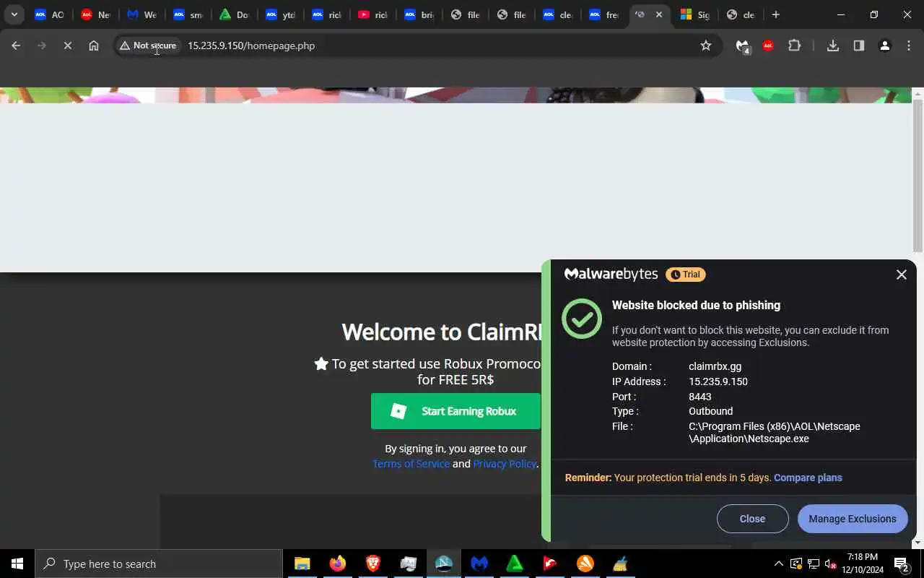Click the forward navigation arrow
Image resolution: width=924 pixels, height=578 pixels.
click(42, 46)
